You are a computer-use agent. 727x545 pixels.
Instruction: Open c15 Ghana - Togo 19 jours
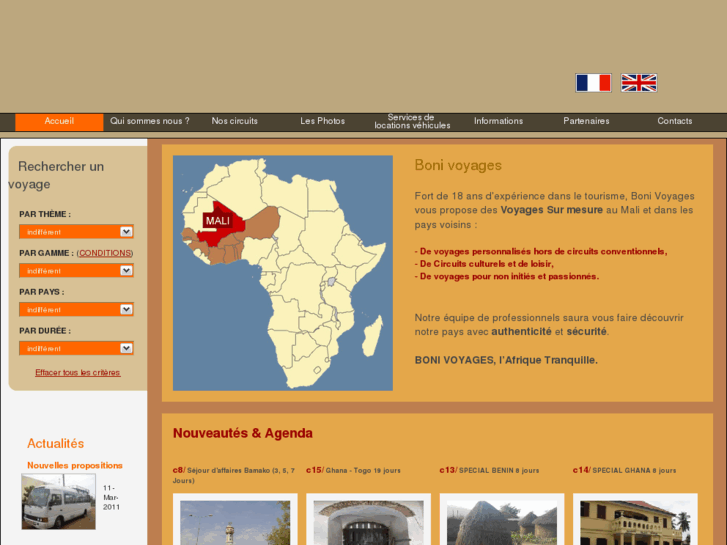pyautogui.click(x=353, y=470)
